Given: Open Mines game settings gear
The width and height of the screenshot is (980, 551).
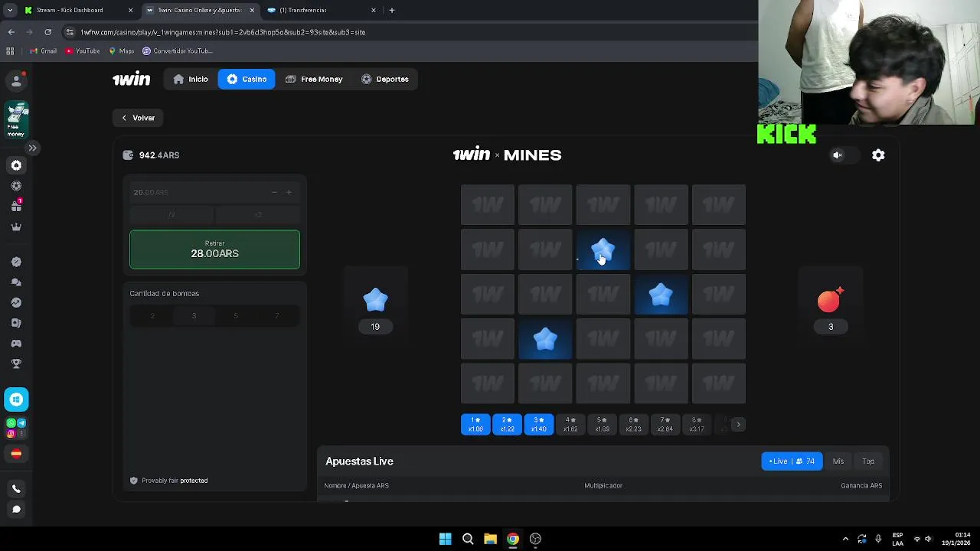Looking at the screenshot, I should [878, 155].
